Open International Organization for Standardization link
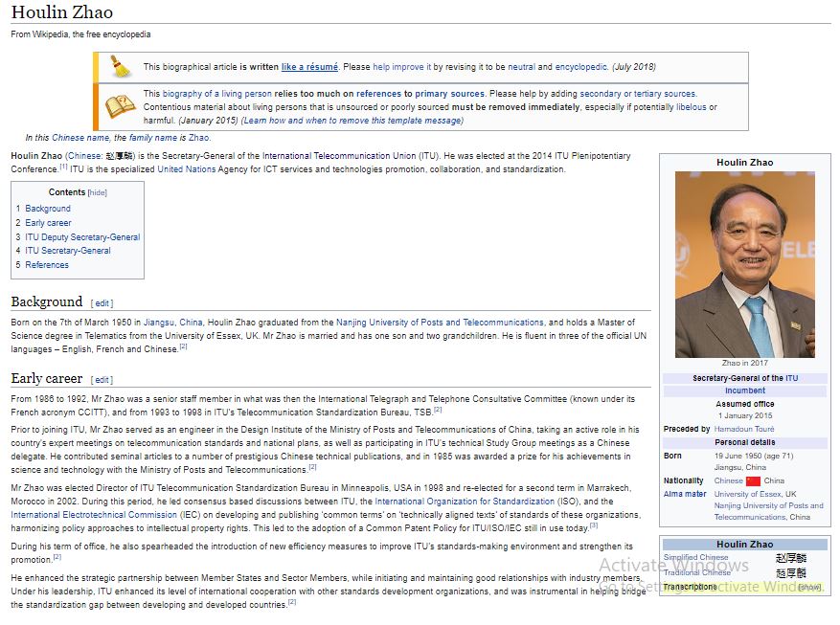The height and width of the screenshot is (625, 840). [x=465, y=502]
